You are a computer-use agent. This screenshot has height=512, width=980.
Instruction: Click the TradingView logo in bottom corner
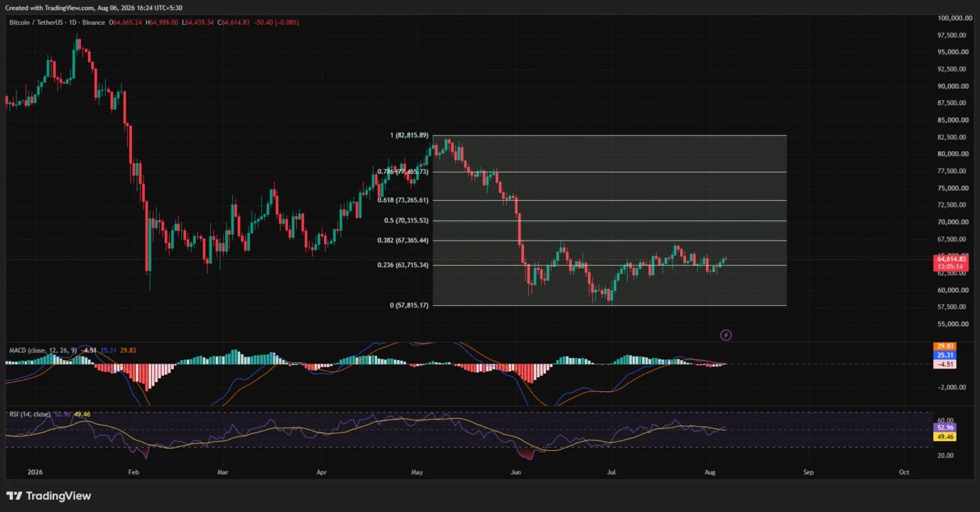pyautogui.click(x=49, y=496)
